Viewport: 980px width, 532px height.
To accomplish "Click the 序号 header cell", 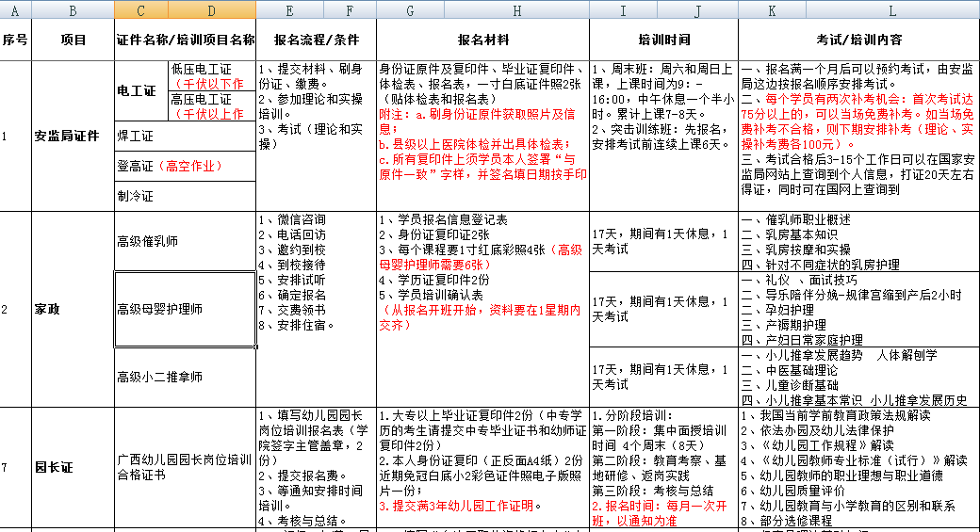I will (16, 40).
